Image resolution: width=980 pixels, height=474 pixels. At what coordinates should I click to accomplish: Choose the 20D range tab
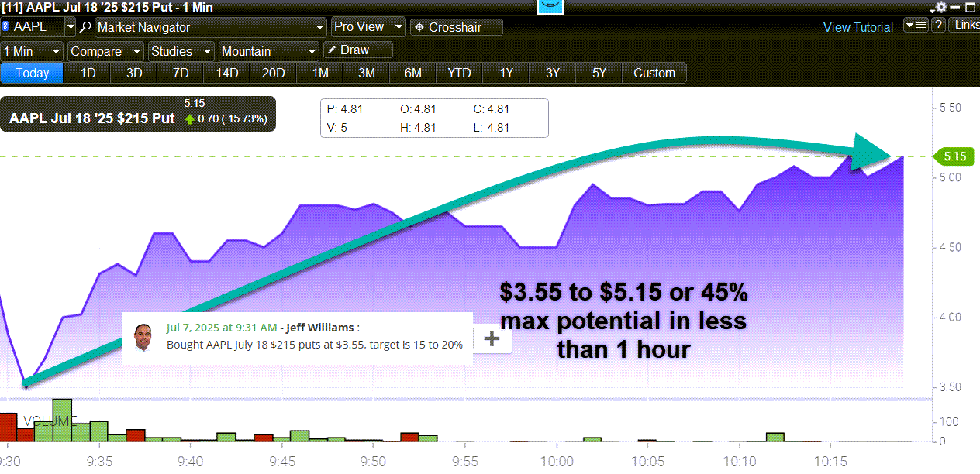click(x=274, y=73)
